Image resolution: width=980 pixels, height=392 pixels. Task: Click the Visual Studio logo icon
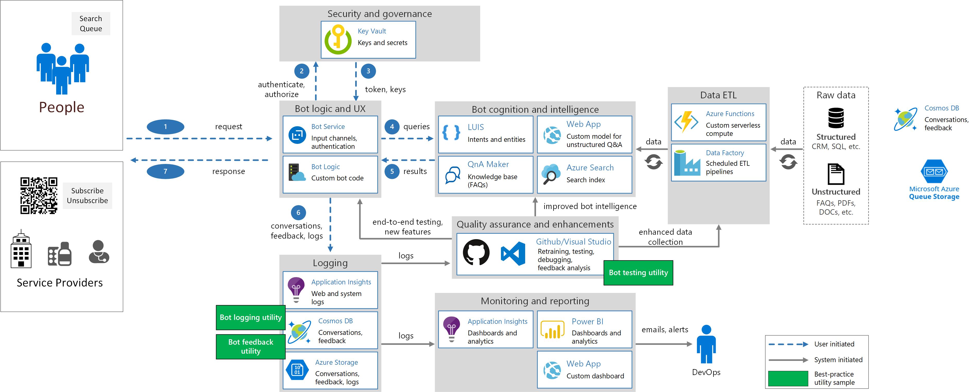[x=513, y=254]
